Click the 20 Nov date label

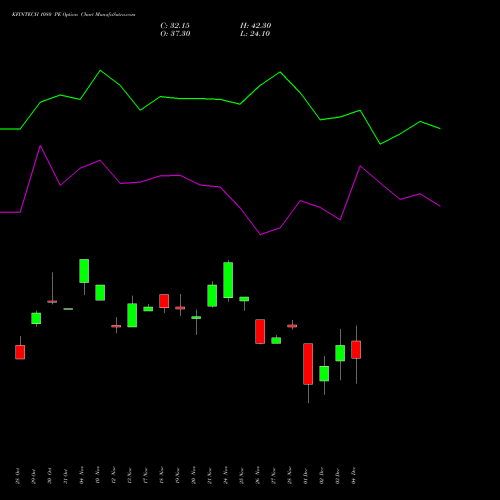[x=194, y=475]
